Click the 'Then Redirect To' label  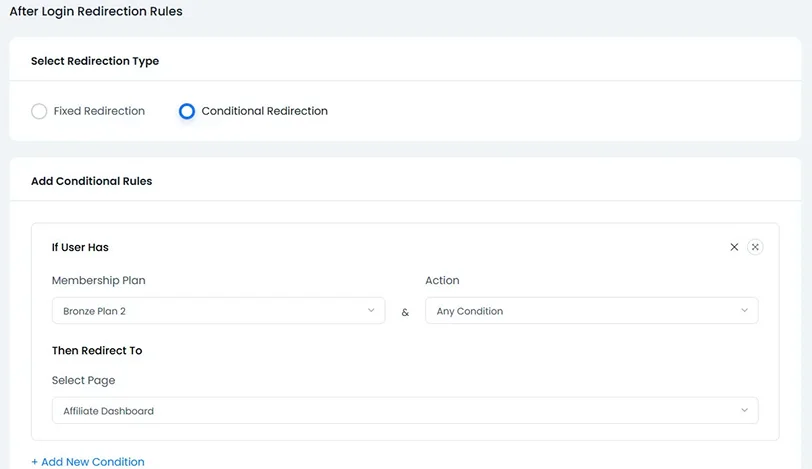coord(97,350)
